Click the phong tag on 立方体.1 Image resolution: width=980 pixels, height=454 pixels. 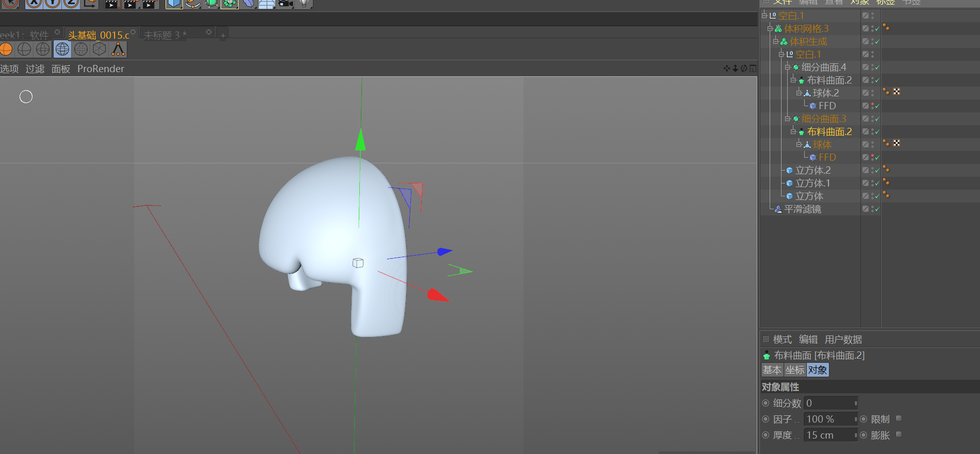886,181
